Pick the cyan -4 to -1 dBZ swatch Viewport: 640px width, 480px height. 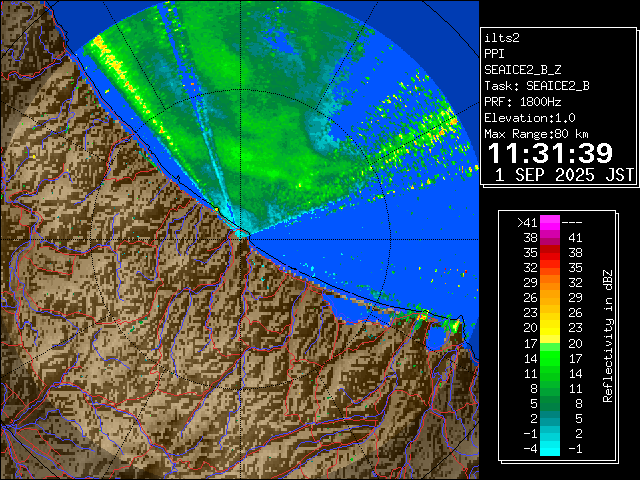[550, 448]
